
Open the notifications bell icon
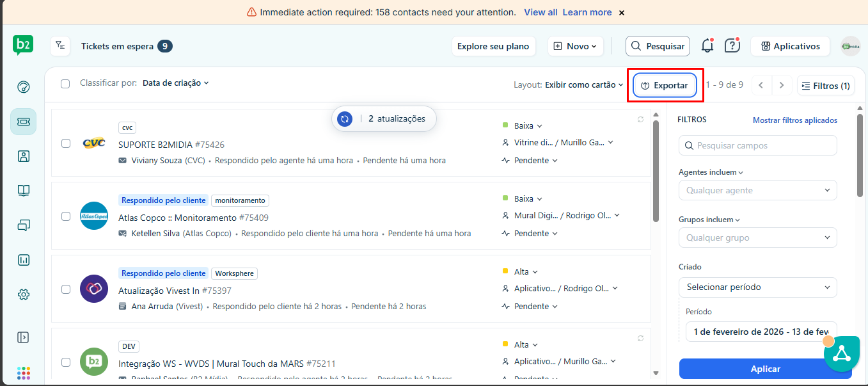coord(707,45)
